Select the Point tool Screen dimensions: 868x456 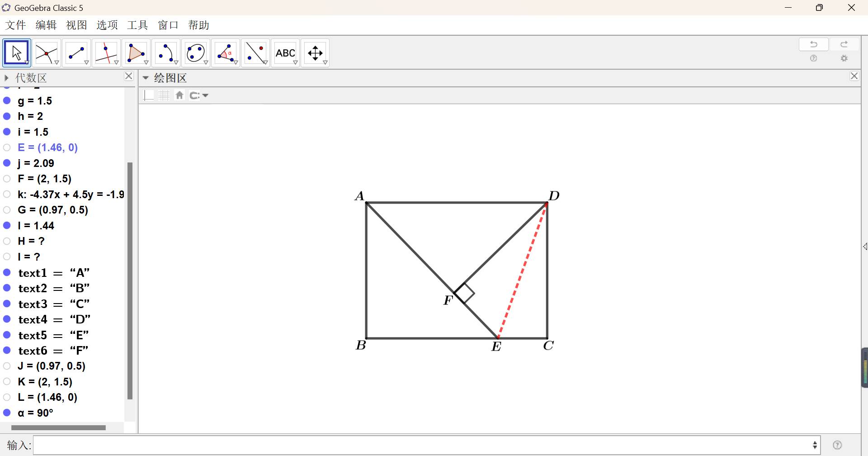coord(46,53)
